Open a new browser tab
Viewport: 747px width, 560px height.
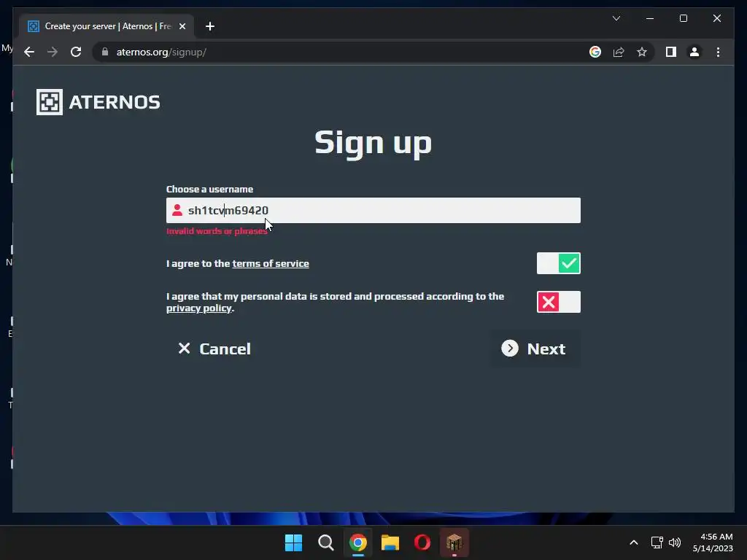(x=210, y=26)
